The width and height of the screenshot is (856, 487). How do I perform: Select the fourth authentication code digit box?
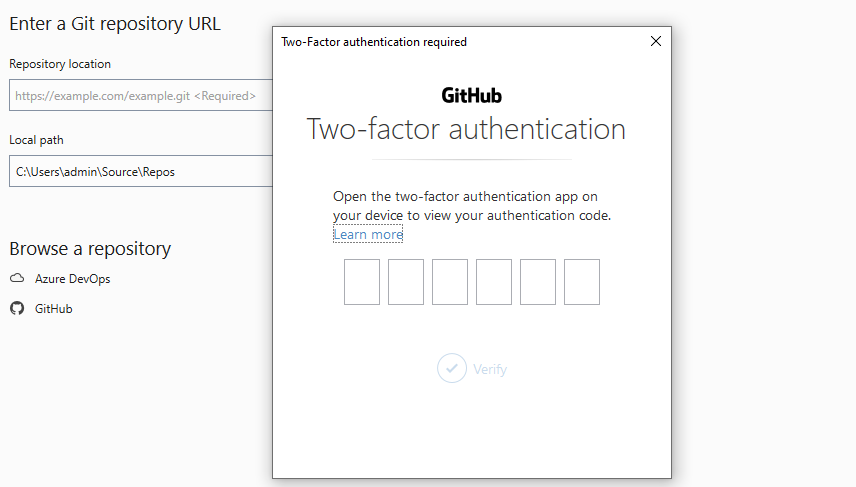pos(494,282)
